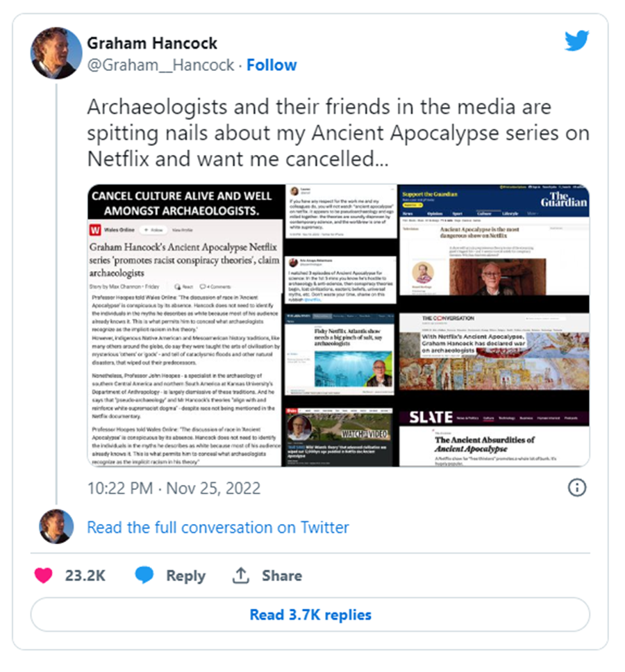Screen dimensions: 625x672
Task: Open Read the full conversation on Twitter
Action: (x=217, y=527)
